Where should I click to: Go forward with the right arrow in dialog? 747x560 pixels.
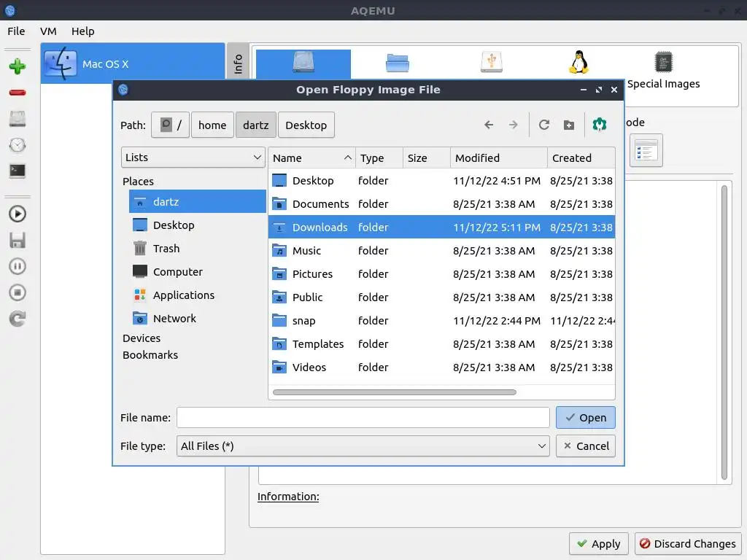click(513, 125)
